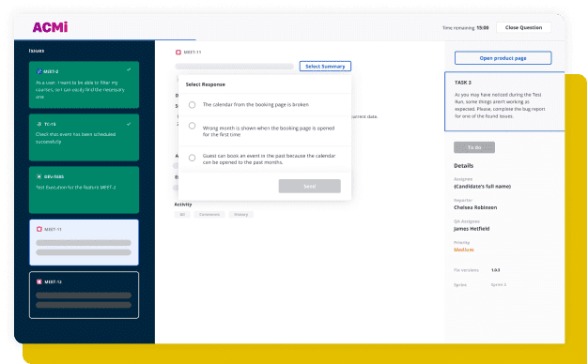
Task: Click the Select Response heading
Action: point(206,84)
